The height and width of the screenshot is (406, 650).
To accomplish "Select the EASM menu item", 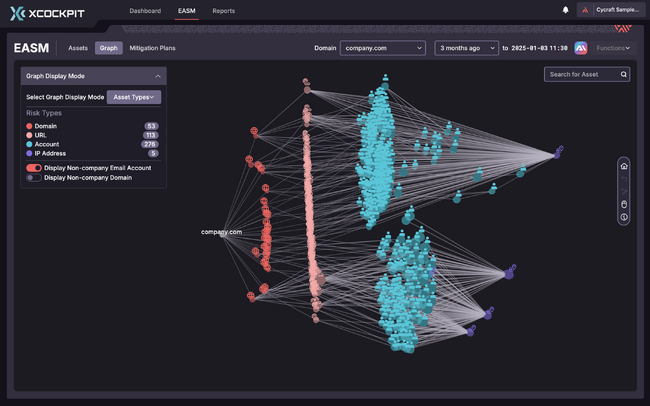I will click(187, 11).
